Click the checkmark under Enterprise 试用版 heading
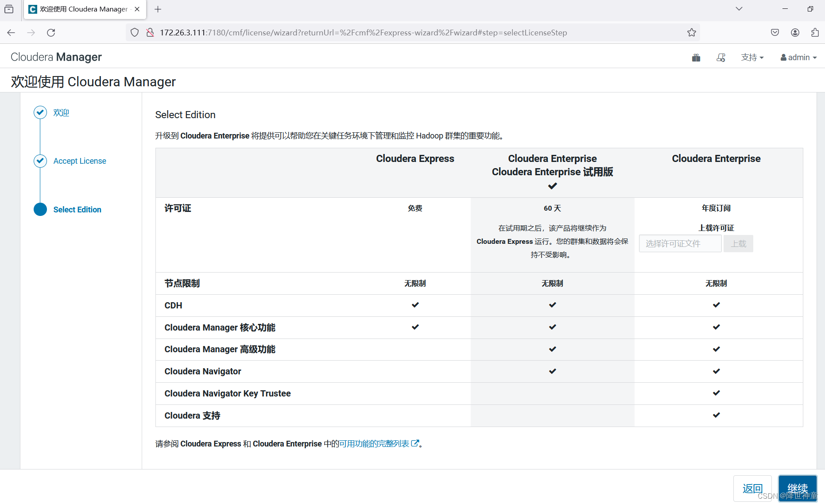The image size is (825, 504). 552,186
